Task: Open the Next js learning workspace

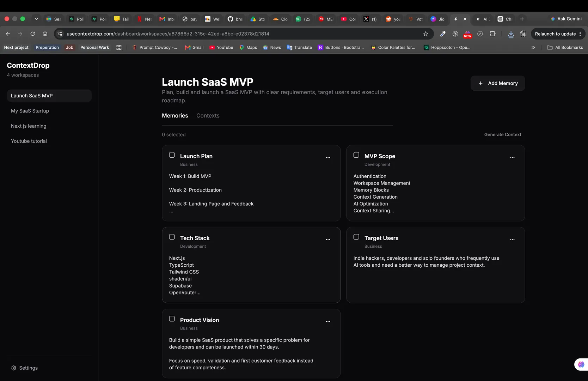Action: [49, 126]
